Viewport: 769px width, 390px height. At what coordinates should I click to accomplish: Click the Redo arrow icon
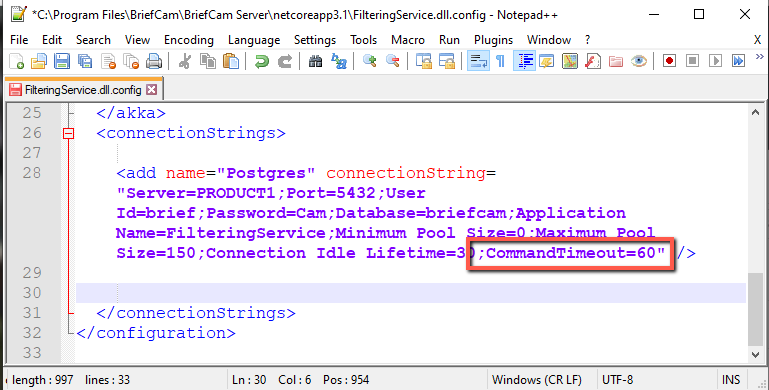tap(284, 61)
